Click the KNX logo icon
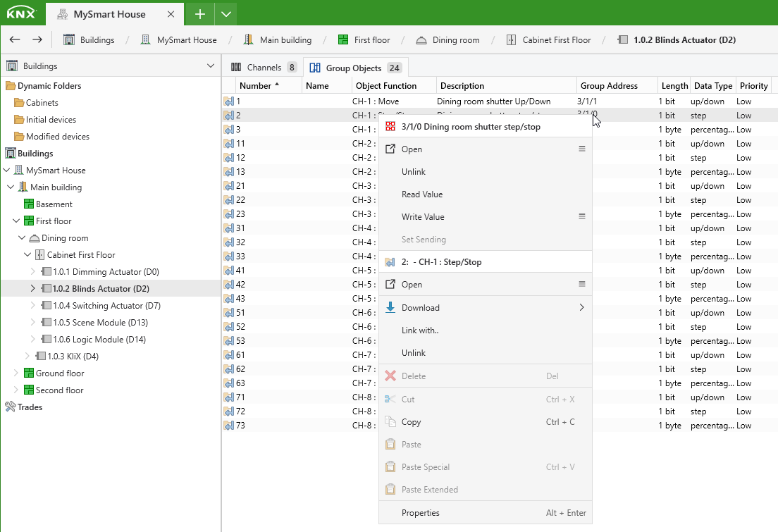This screenshot has height=532, width=778. click(21, 13)
